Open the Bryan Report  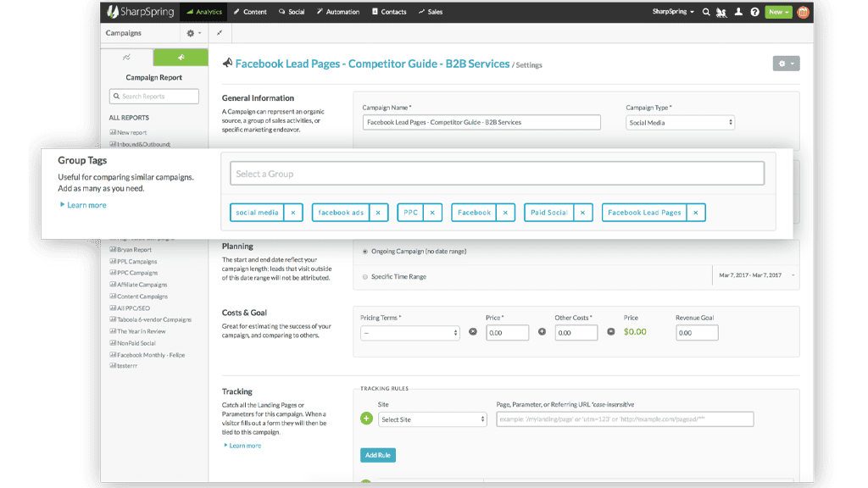click(x=131, y=250)
